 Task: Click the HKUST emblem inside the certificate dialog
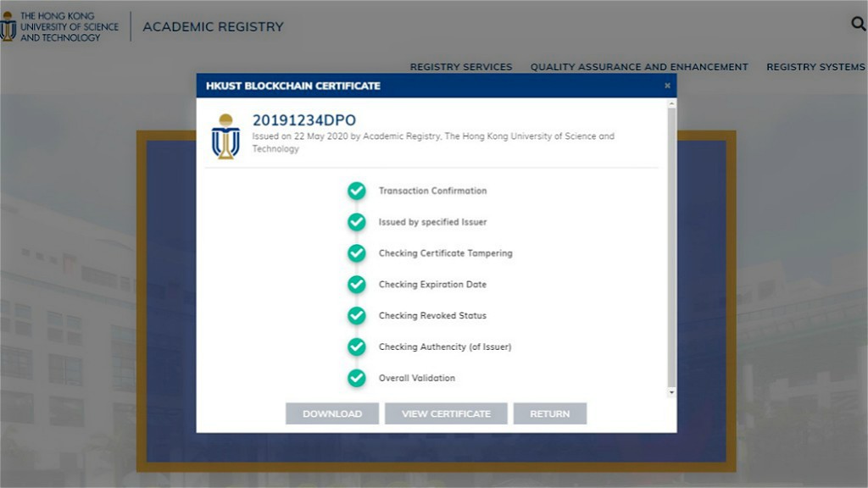pyautogui.click(x=225, y=136)
